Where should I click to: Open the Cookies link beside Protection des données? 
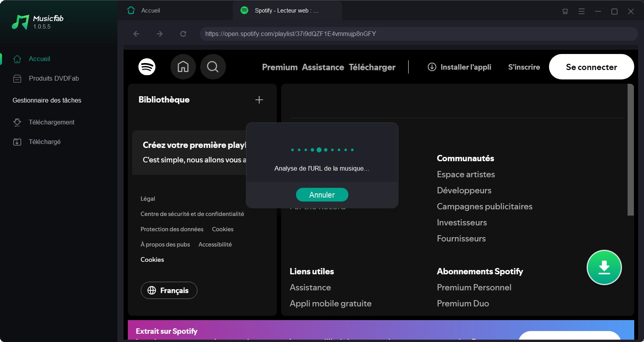coord(222,229)
